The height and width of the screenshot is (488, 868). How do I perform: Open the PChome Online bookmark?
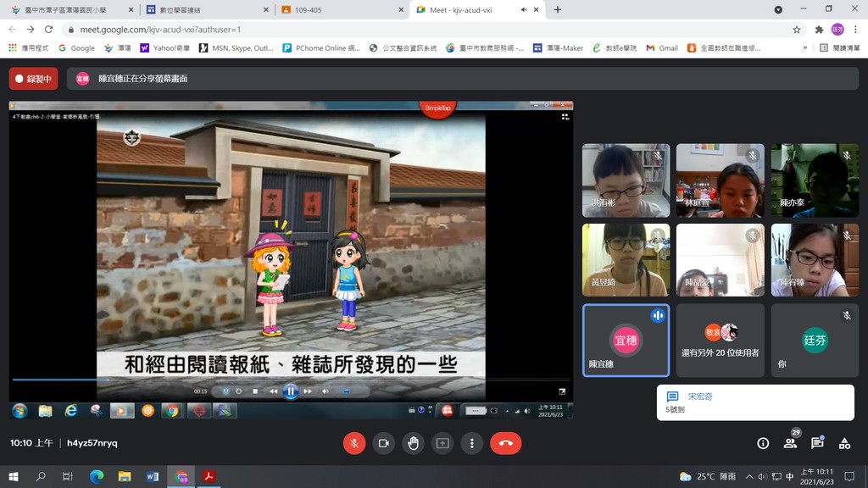pyautogui.click(x=321, y=48)
